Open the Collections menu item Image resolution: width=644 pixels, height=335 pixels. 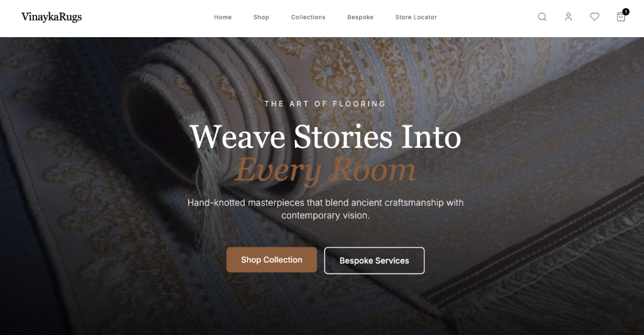pos(308,17)
